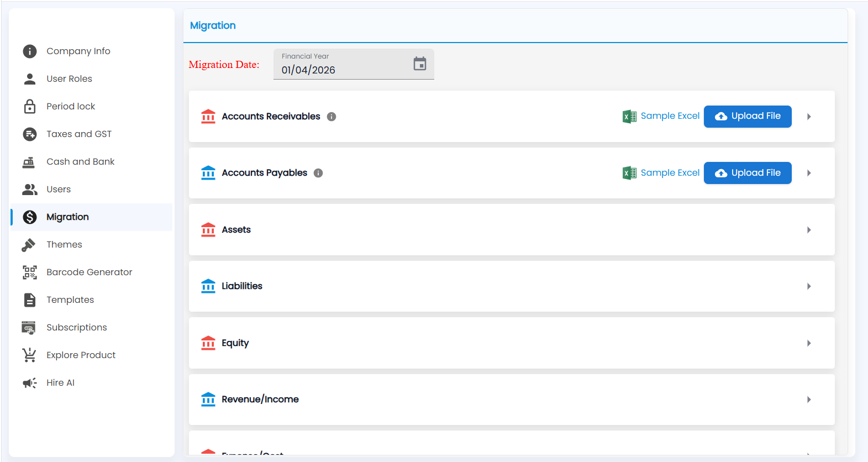
Task: Open Period lock menu item
Action: 92,107
